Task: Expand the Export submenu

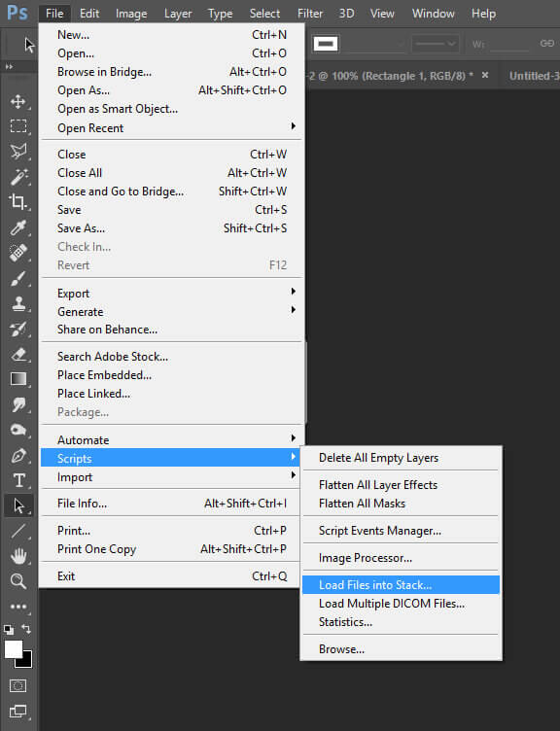Action: [x=171, y=294]
